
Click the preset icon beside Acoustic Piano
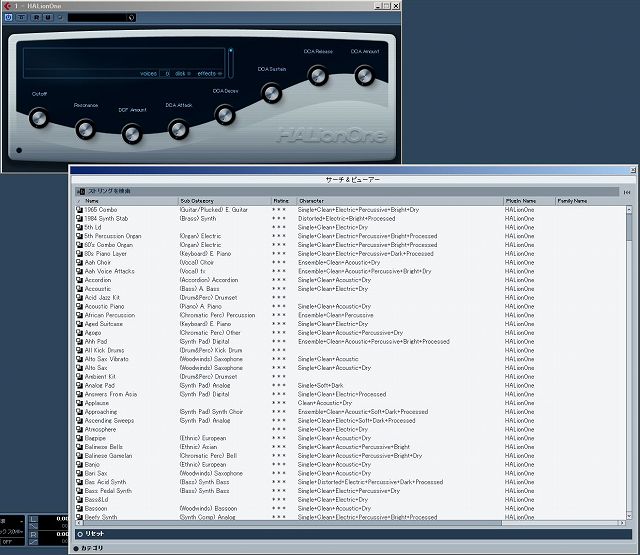pos(80,306)
